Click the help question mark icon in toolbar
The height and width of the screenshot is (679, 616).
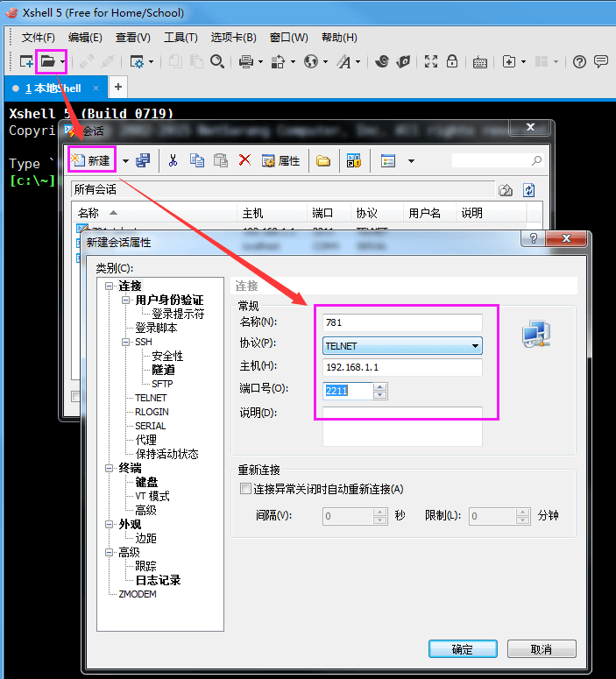(579, 62)
